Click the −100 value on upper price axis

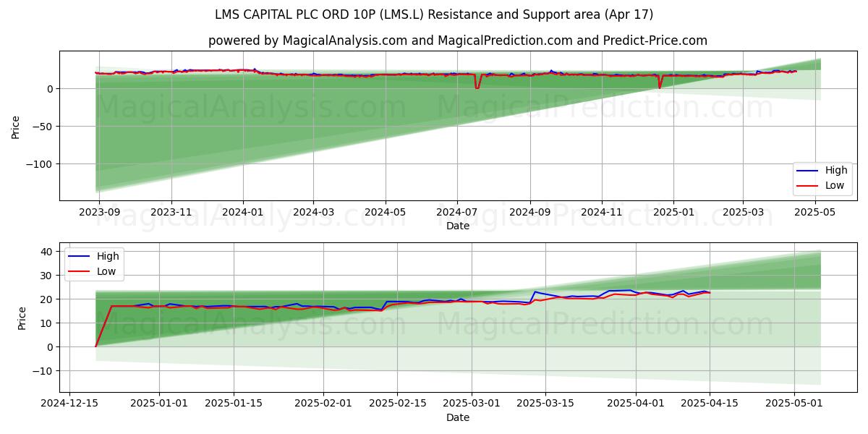[x=40, y=164]
